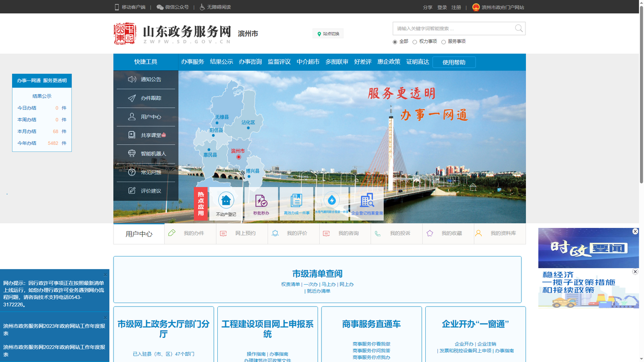Open the 证明直达 menu item
The image size is (644, 362).
click(418, 62)
